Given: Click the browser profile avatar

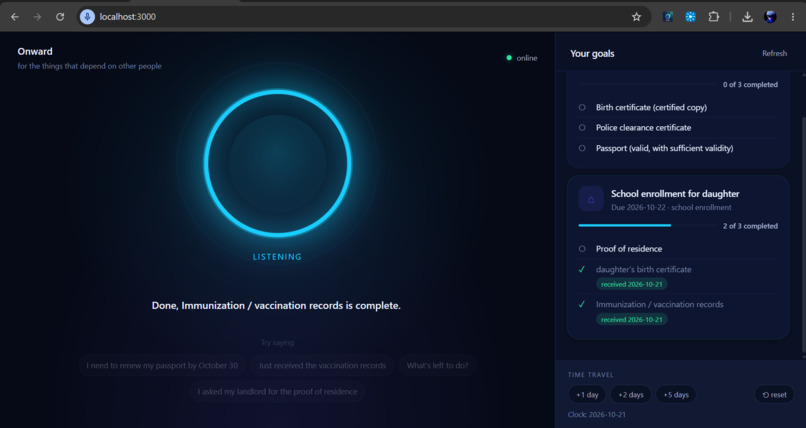Looking at the screenshot, I should 770,17.
